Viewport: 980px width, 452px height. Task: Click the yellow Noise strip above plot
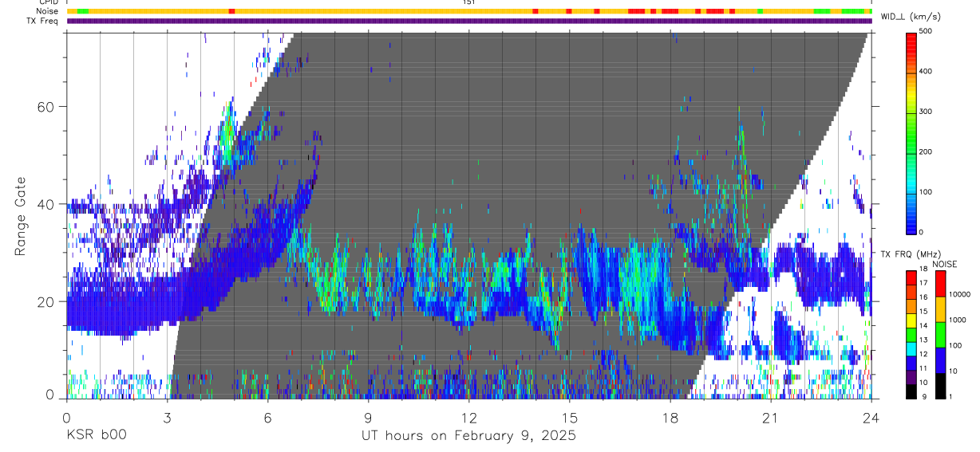(x=469, y=11)
